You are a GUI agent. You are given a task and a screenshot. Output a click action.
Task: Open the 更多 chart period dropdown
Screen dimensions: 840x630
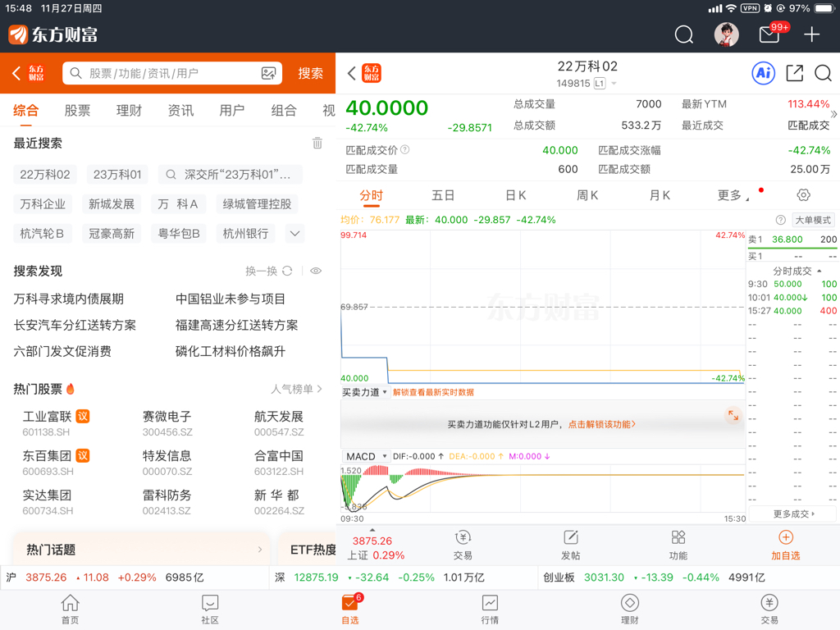(733, 195)
